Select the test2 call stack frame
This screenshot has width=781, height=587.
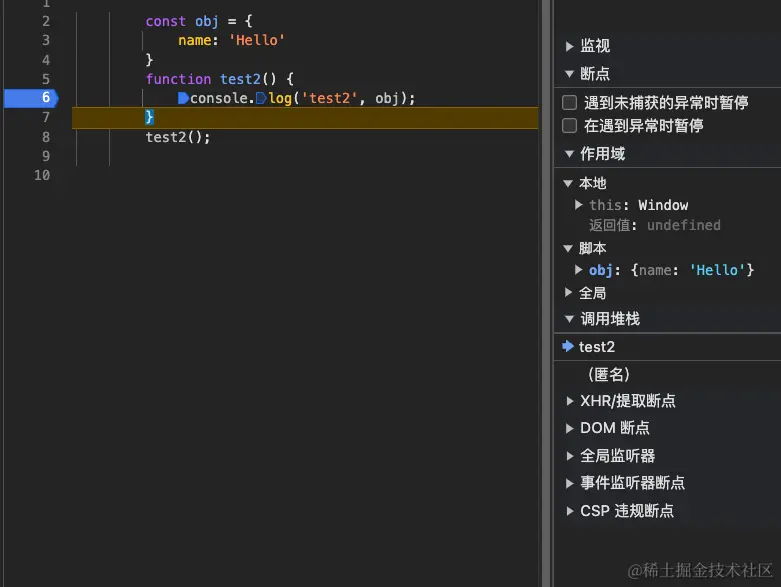coord(667,347)
